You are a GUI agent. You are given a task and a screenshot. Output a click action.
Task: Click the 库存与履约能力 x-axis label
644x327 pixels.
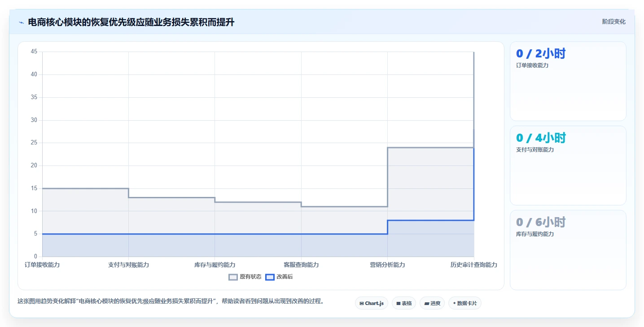pos(215,265)
